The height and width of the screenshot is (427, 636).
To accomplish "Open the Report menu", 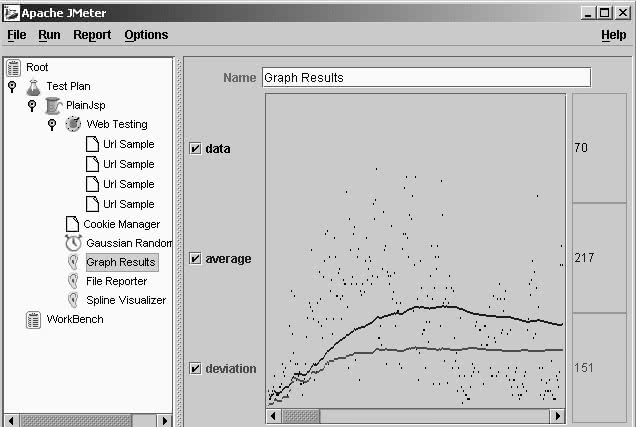I will pyautogui.click(x=92, y=35).
